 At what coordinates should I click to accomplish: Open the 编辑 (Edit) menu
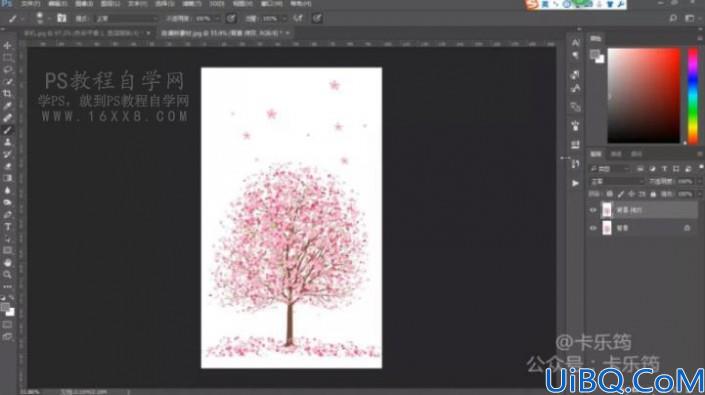click(57, 4)
